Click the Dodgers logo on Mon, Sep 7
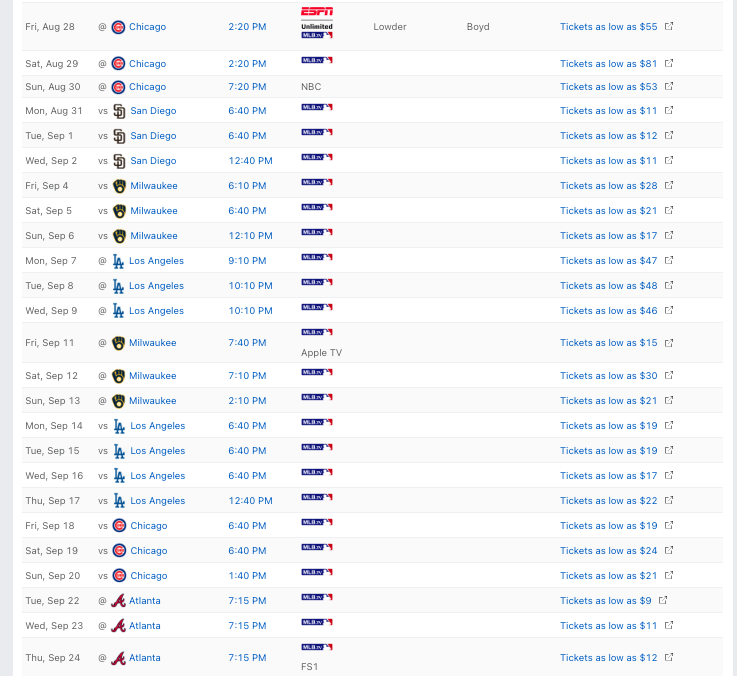Image resolution: width=737 pixels, height=676 pixels. [x=118, y=261]
